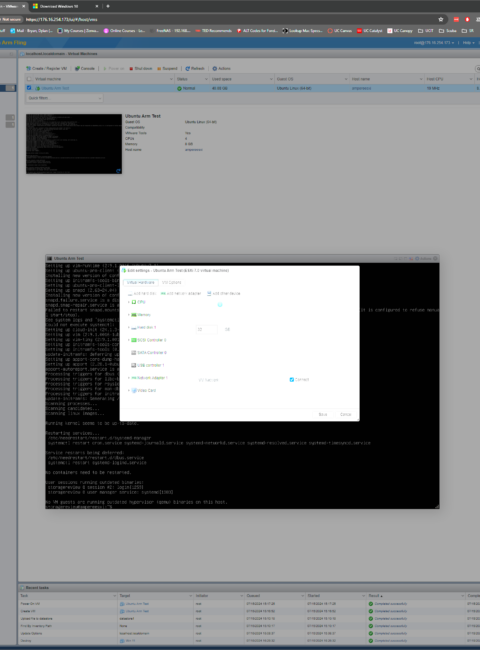The width and height of the screenshot is (480, 650).
Task: Sort tasks by the Result column header
Action: 415,596
